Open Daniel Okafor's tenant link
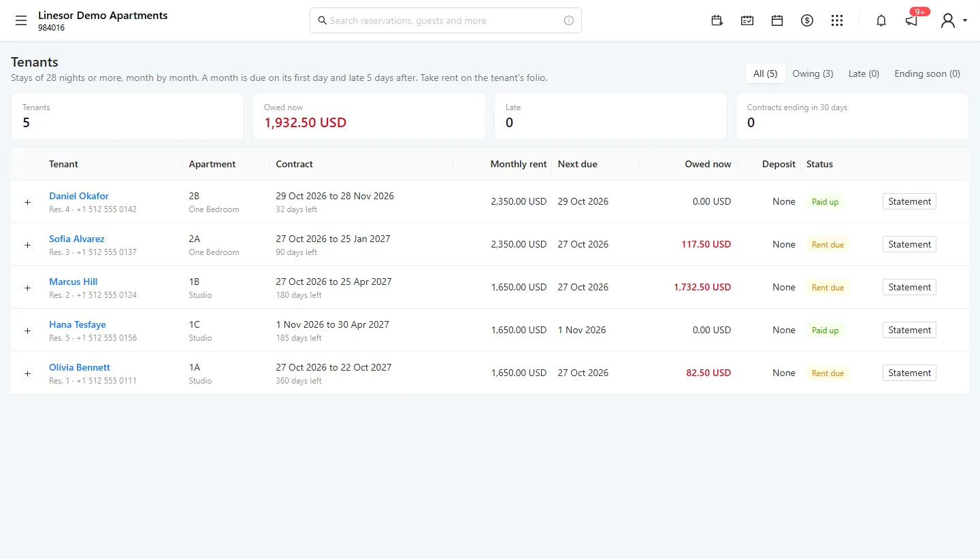 coord(79,196)
